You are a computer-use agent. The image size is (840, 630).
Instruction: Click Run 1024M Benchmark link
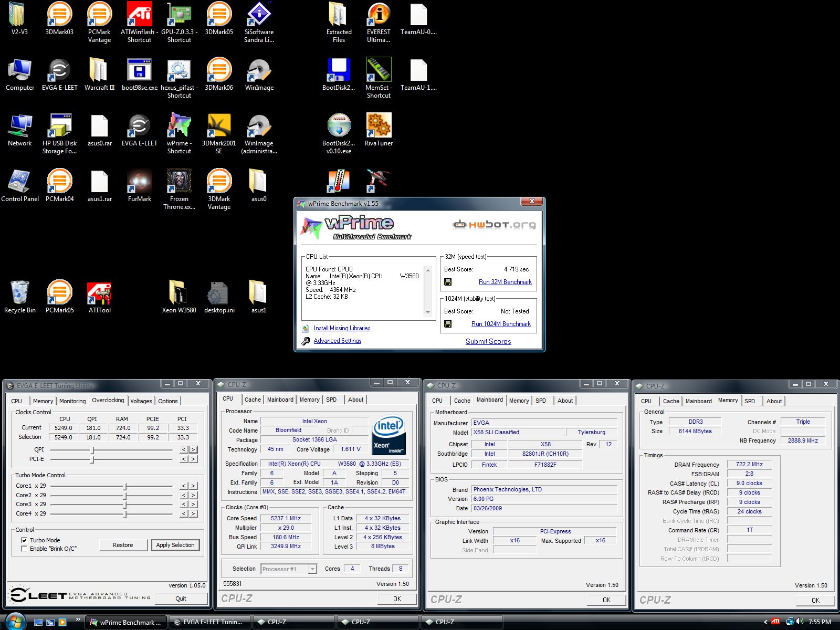tap(501, 324)
